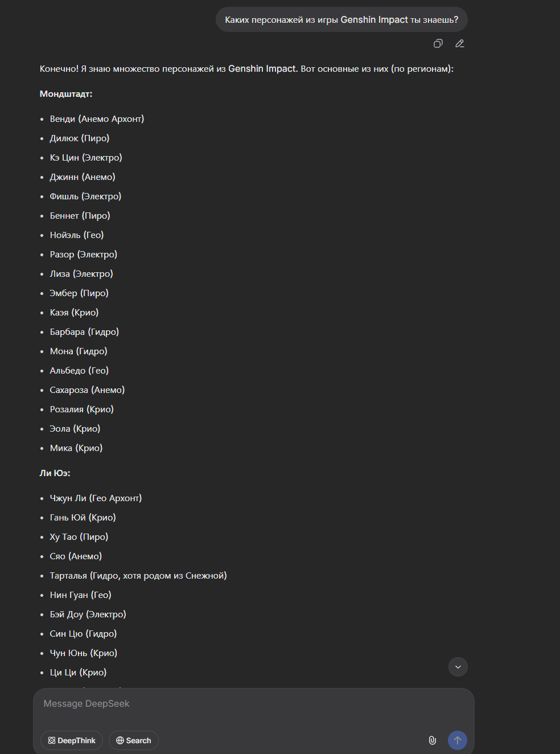The image size is (560, 754).
Task: Enable the Search web toggle
Action: (134, 740)
